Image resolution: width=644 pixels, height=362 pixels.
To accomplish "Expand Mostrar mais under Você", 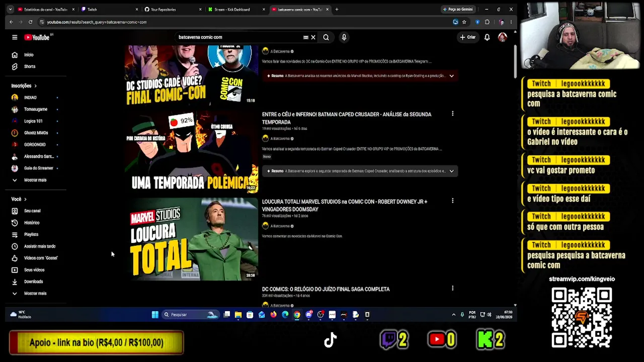I will [x=35, y=293].
